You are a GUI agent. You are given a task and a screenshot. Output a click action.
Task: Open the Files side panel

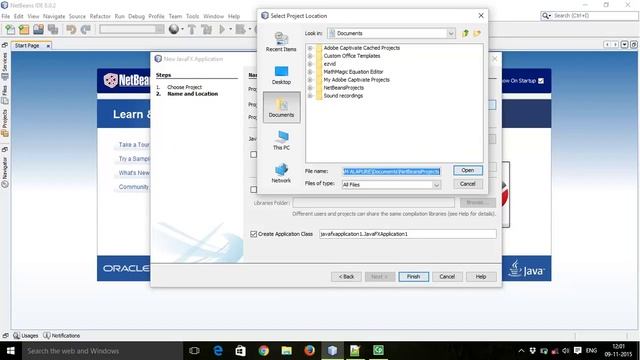pyautogui.click(x=5, y=94)
